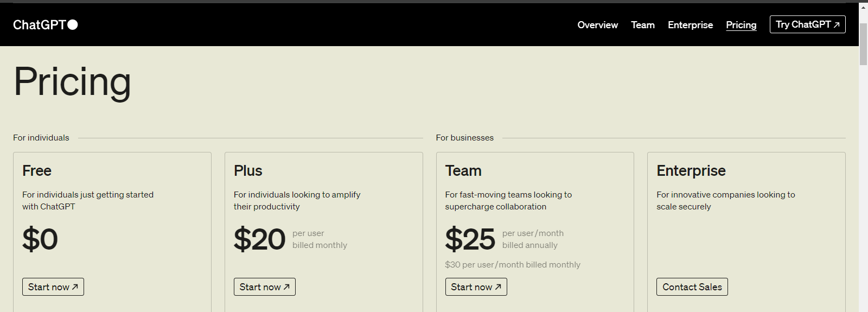Click the $0 price
868x312 pixels.
pos(40,239)
